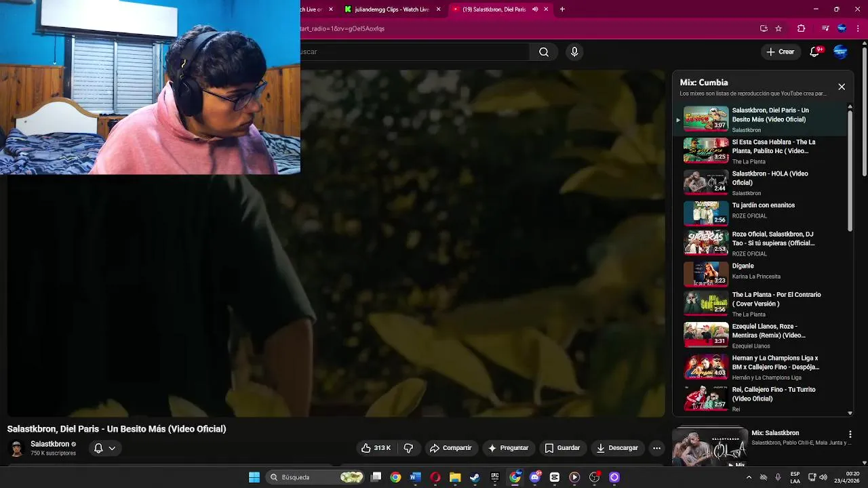Like the video with 313 K thumbs up
The width and height of the screenshot is (868, 488).
click(x=376, y=448)
